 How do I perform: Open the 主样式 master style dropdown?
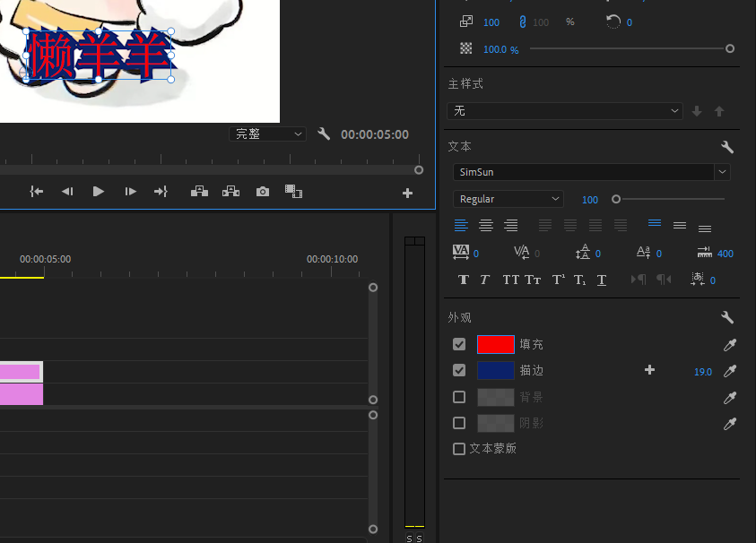pyautogui.click(x=565, y=111)
